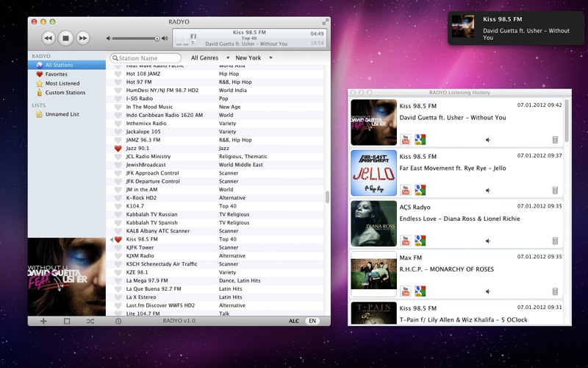Select station In The Mood Music

(x=215, y=107)
